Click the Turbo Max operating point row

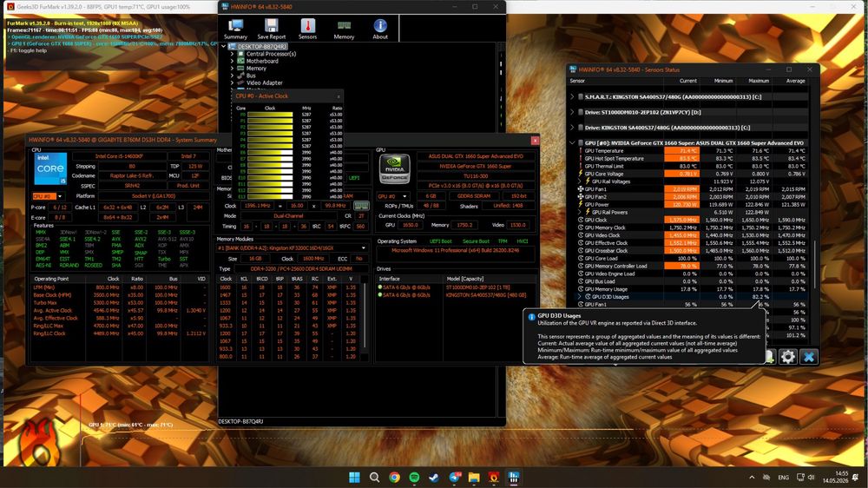point(120,302)
